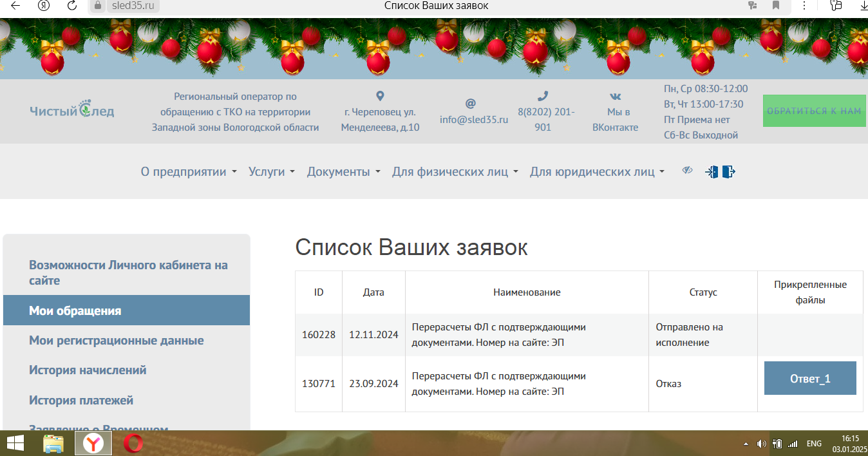Click the map pin address icon
Screen dimensions: 868x456
coord(380,96)
